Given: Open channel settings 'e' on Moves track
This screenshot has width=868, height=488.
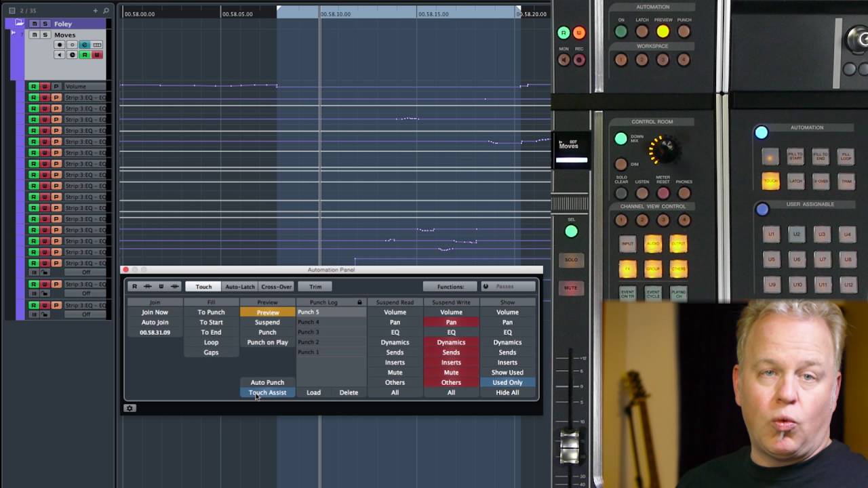Looking at the screenshot, I should click(84, 45).
